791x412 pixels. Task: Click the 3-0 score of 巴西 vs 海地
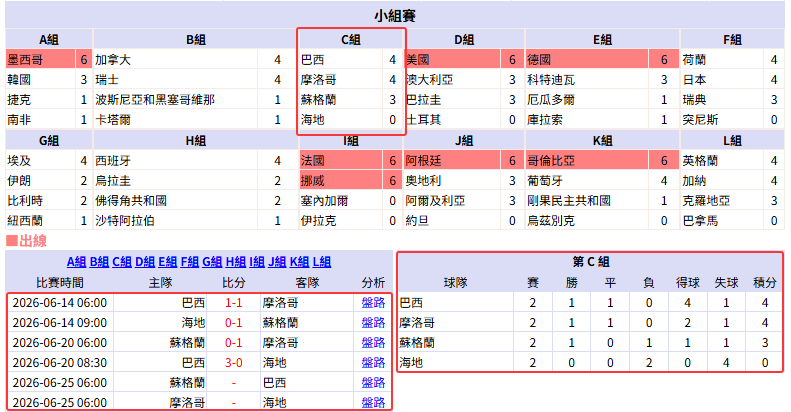coord(234,363)
